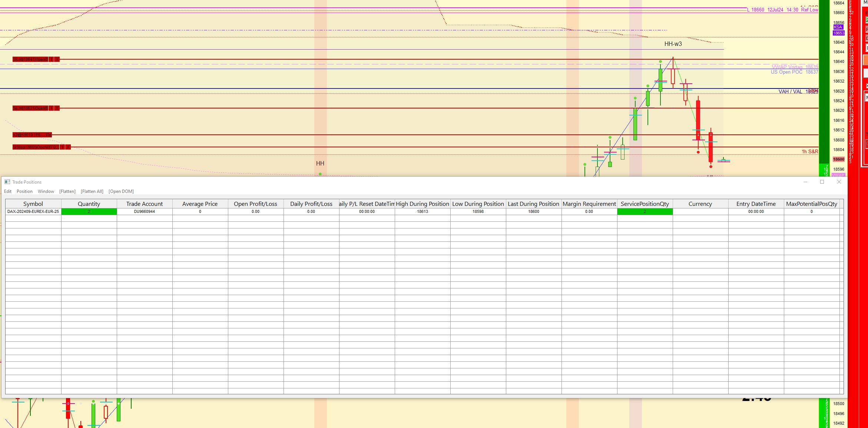Select the DAX-202409-EUREX-EUR-25 symbol row

point(33,211)
